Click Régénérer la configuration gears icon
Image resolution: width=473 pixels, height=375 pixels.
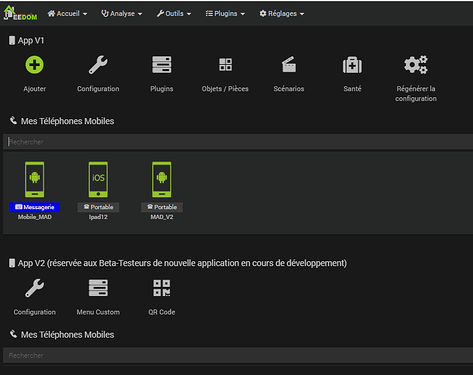(416, 65)
